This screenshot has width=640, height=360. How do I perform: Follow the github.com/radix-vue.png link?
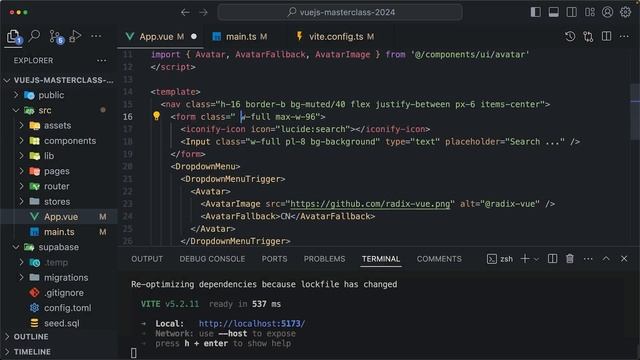click(x=370, y=204)
